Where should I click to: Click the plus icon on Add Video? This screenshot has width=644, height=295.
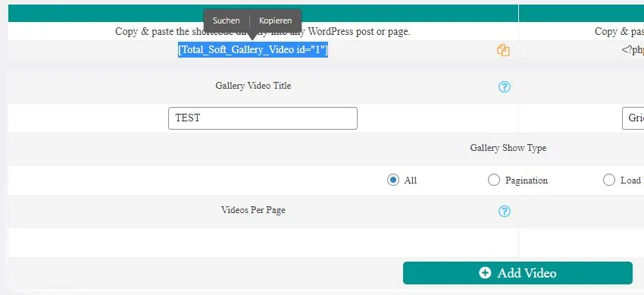(x=485, y=273)
